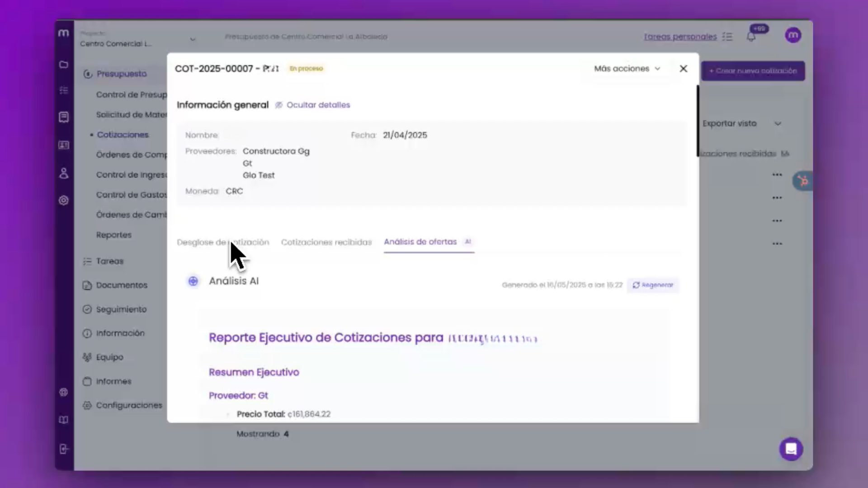Open the person icon in the left rail
This screenshot has height=488, width=868.
click(x=64, y=173)
